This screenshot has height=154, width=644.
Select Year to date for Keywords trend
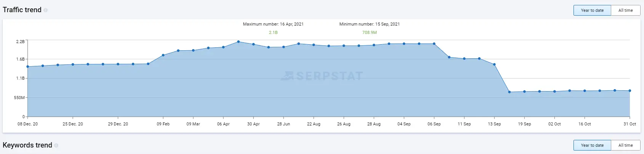592,145
